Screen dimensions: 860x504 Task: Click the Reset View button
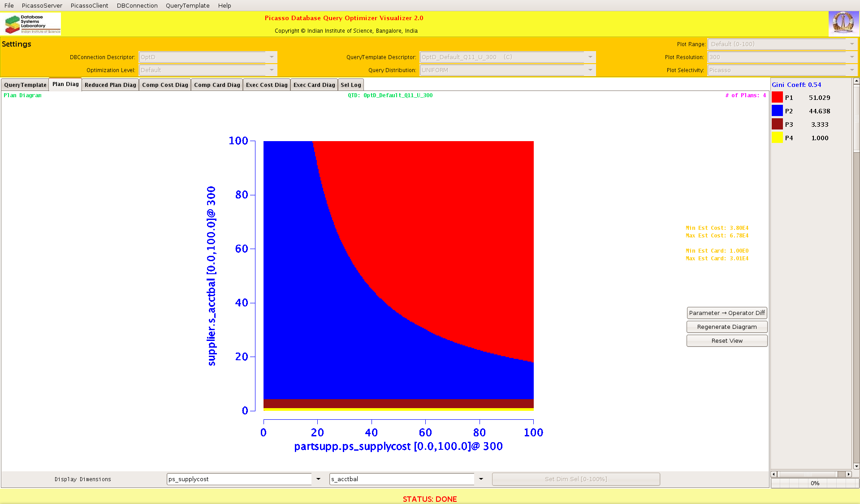pos(726,340)
